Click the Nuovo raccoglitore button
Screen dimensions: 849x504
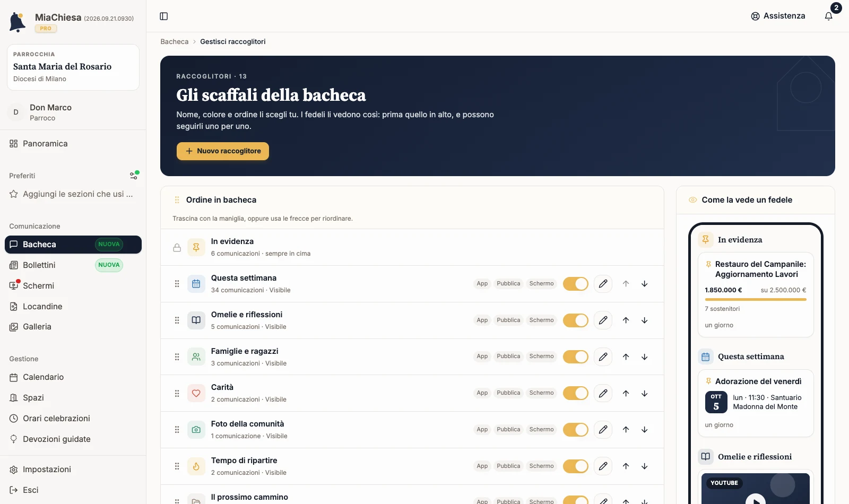(223, 151)
